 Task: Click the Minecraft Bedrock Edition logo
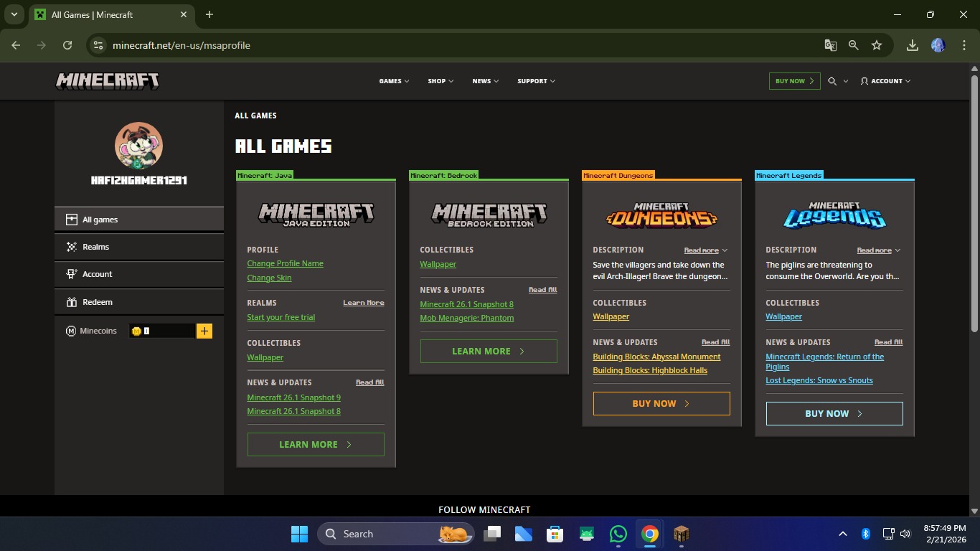tap(489, 215)
